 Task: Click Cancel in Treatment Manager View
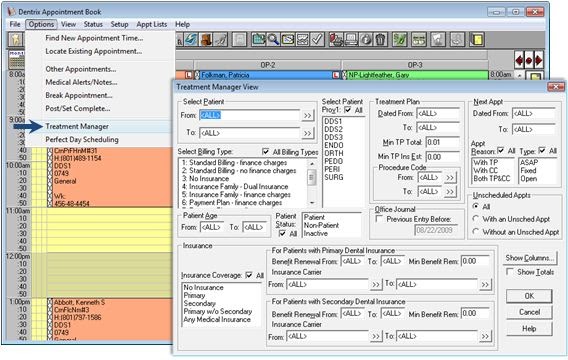coord(529,312)
